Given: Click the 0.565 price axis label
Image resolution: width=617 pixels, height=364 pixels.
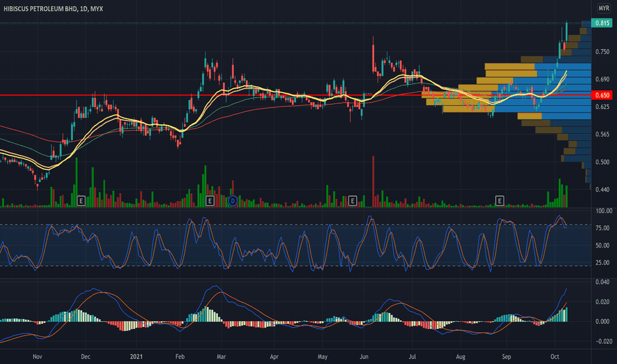Looking at the screenshot, I should coord(602,134).
